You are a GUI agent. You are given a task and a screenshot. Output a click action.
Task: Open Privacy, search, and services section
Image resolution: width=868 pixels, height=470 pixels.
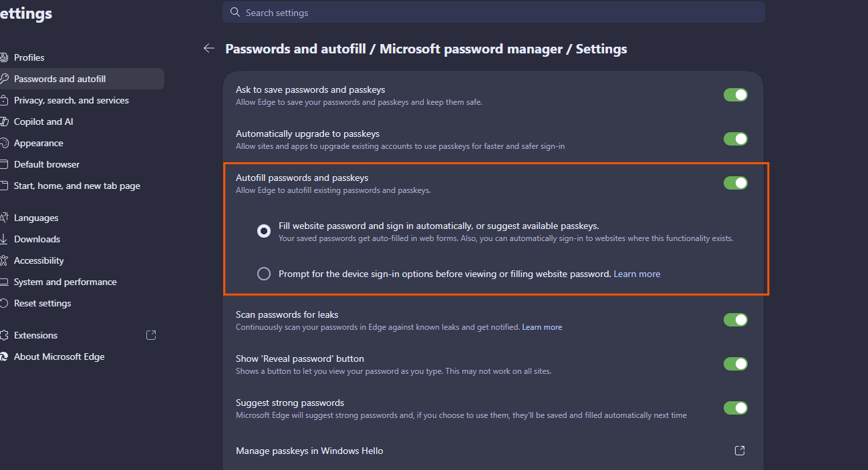pos(71,100)
